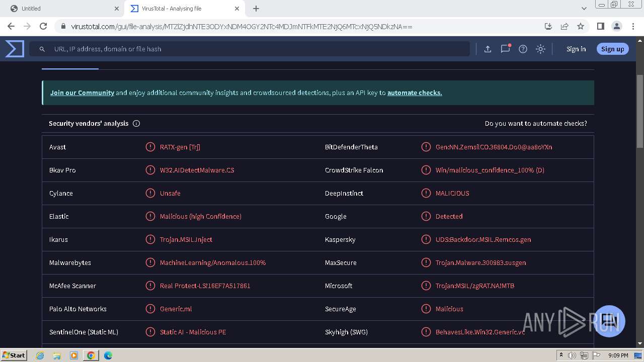This screenshot has width=644, height=362.
Task: Open Microsoft Edge from the taskbar
Action: click(x=108, y=355)
